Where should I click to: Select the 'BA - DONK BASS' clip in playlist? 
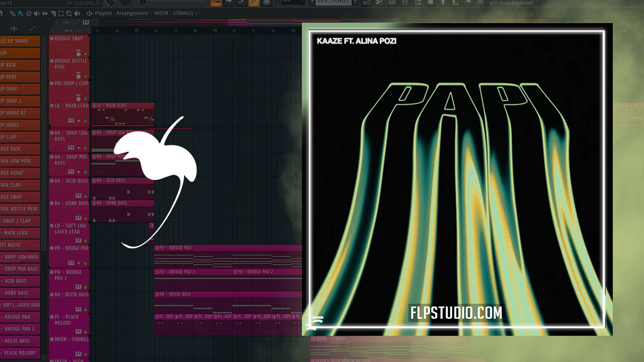123,211
